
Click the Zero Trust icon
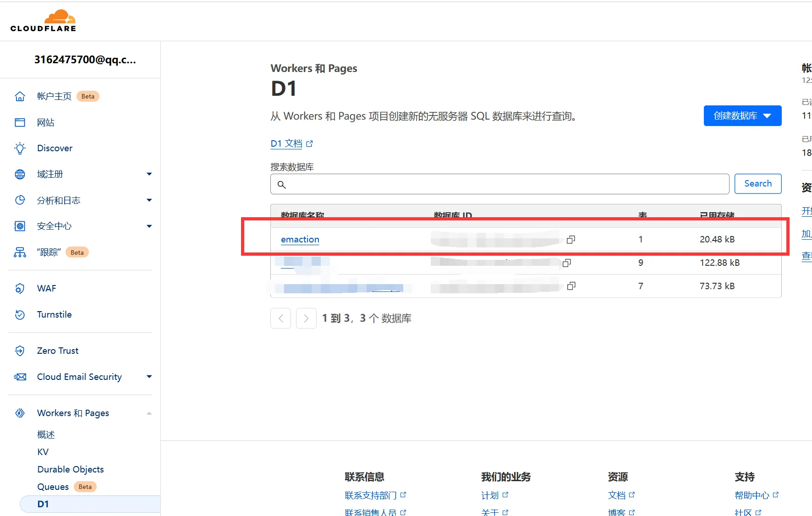pos(20,351)
